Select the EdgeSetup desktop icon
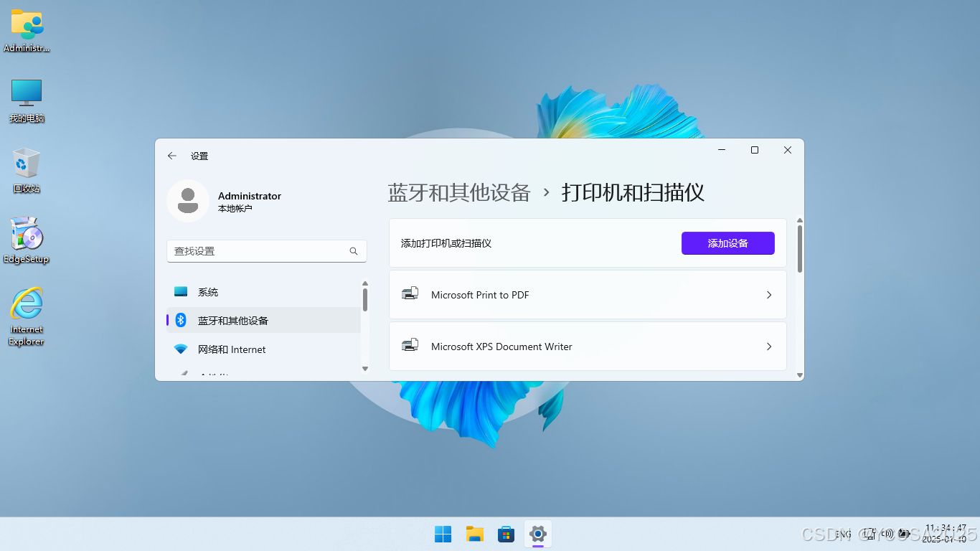980x551 pixels. coord(27,240)
